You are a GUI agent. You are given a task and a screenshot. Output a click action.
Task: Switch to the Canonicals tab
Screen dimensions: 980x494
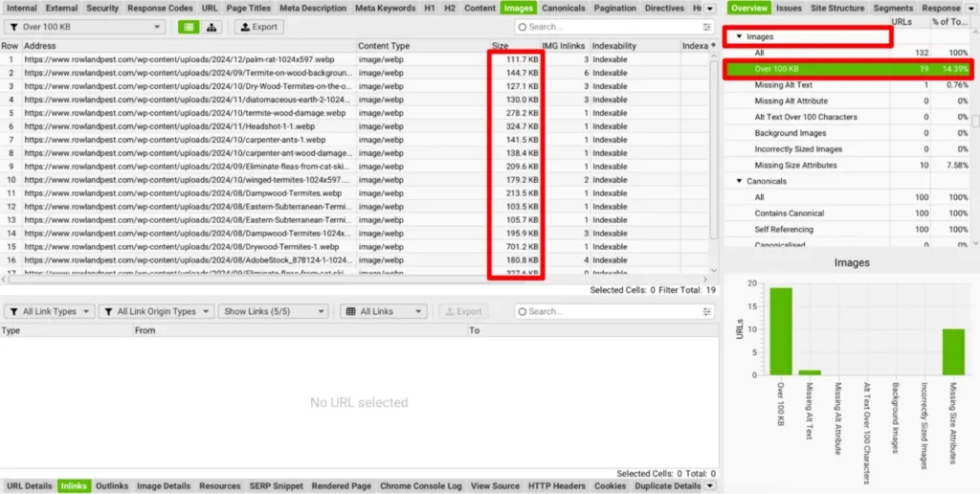[x=563, y=8]
